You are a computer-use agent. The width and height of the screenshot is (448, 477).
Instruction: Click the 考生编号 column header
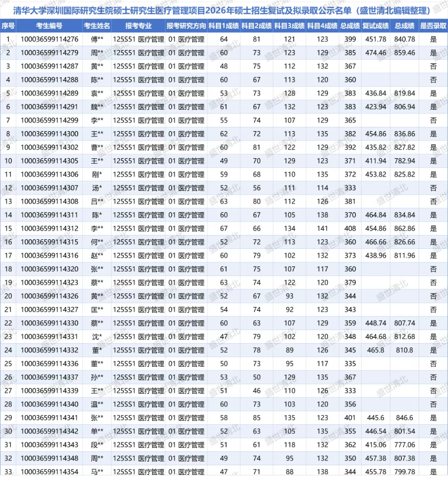[x=50, y=26]
